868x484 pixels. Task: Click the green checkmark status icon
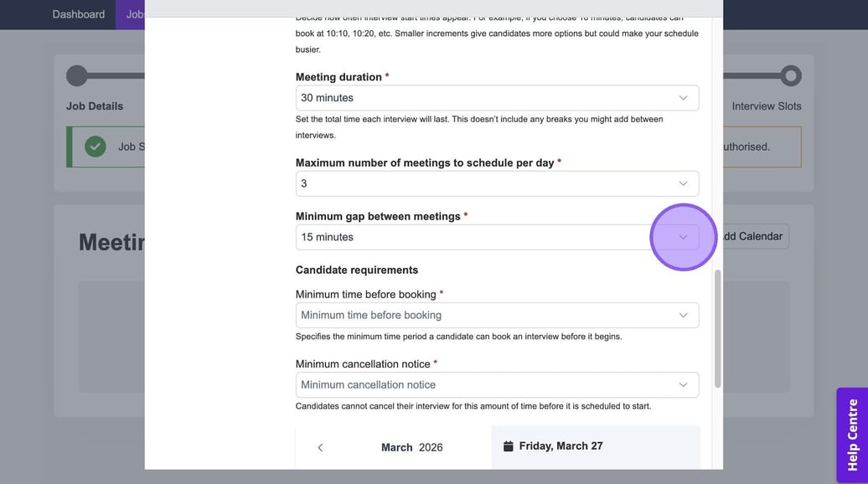tap(96, 147)
